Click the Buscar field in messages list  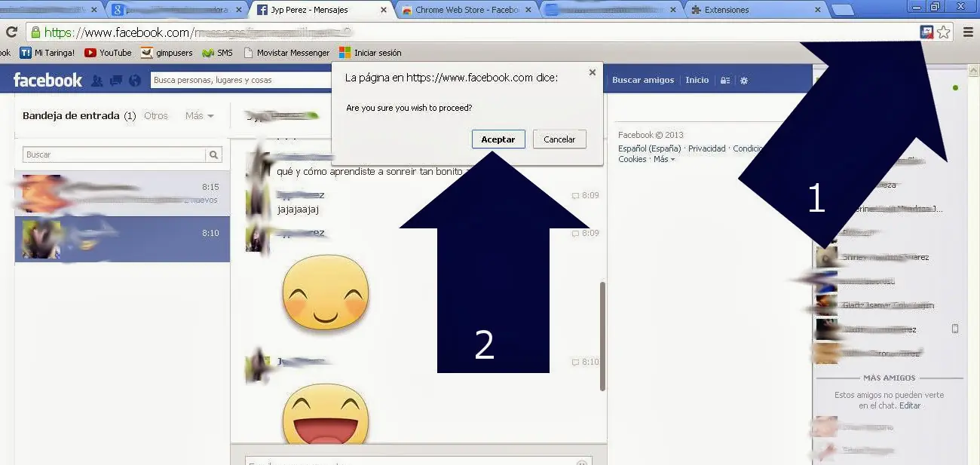[115, 154]
